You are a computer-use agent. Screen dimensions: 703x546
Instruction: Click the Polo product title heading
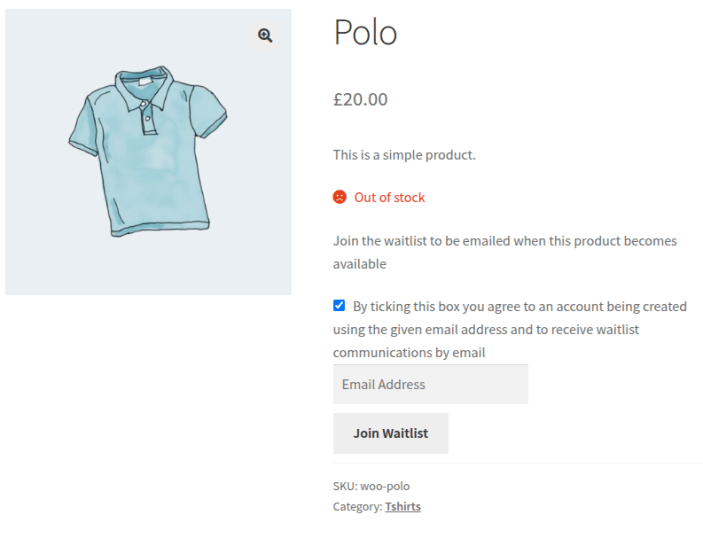[365, 33]
